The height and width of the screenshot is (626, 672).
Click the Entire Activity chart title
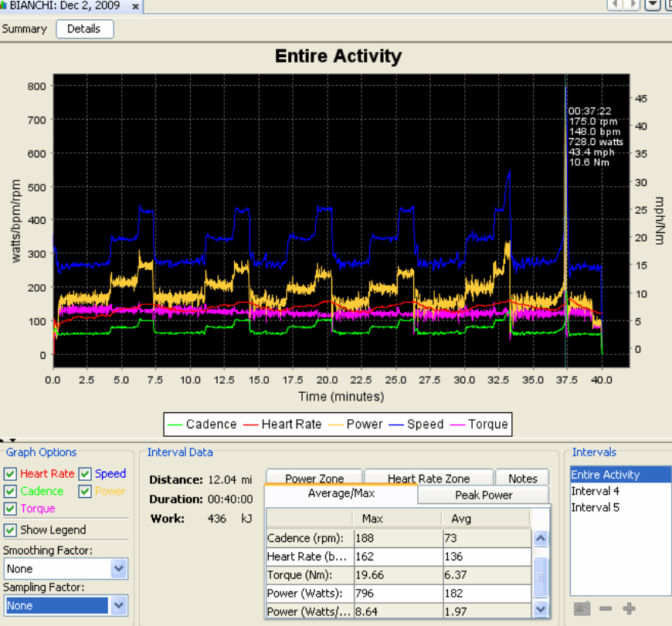coord(338,56)
